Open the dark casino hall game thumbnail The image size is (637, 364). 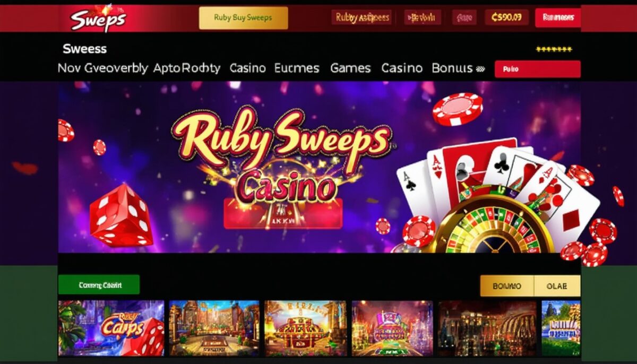[487, 328]
